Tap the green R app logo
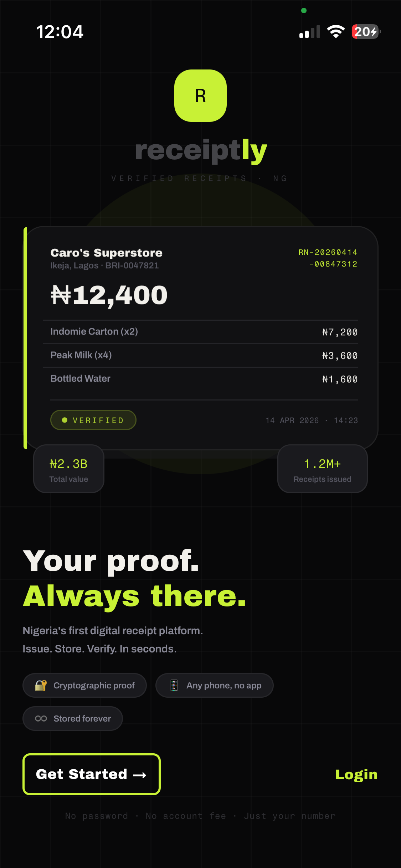The width and height of the screenshot is (401, 868). coord(200,95)
